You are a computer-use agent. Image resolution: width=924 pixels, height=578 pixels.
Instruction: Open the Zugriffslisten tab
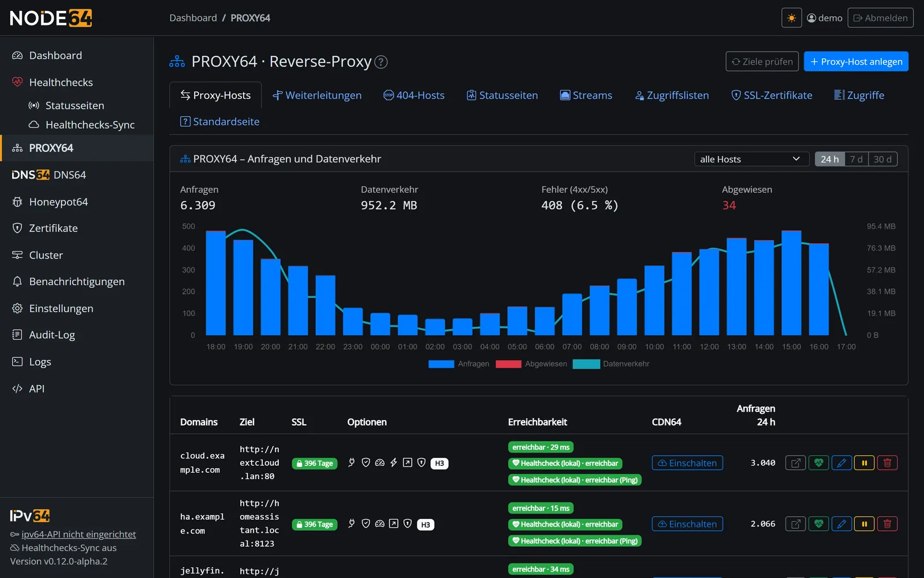point(672,95)
